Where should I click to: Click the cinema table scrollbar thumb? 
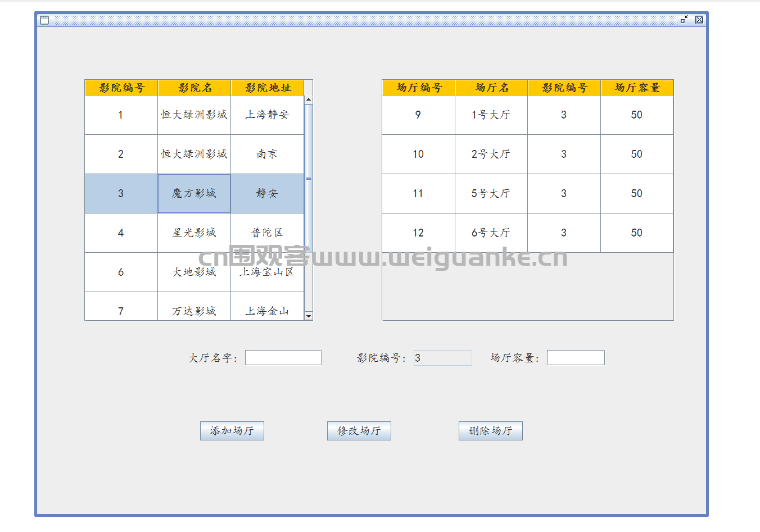[309, 178]
